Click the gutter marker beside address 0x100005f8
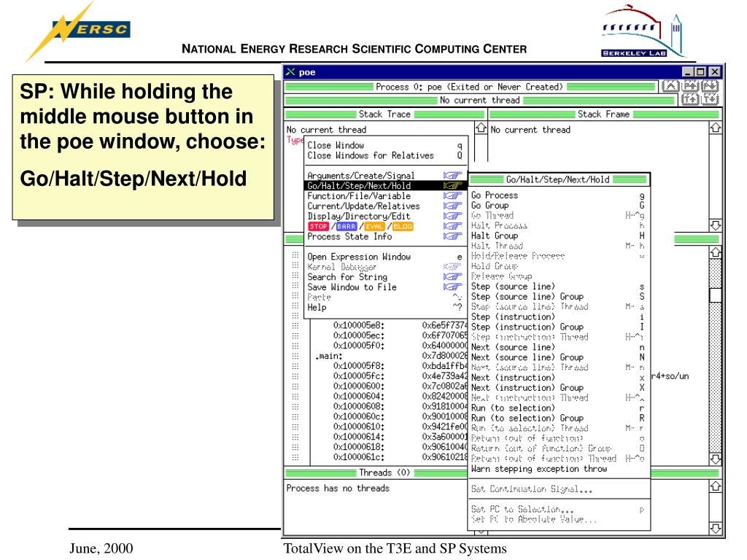The width and height of the screenshot is (747, 560). (295, 366)
